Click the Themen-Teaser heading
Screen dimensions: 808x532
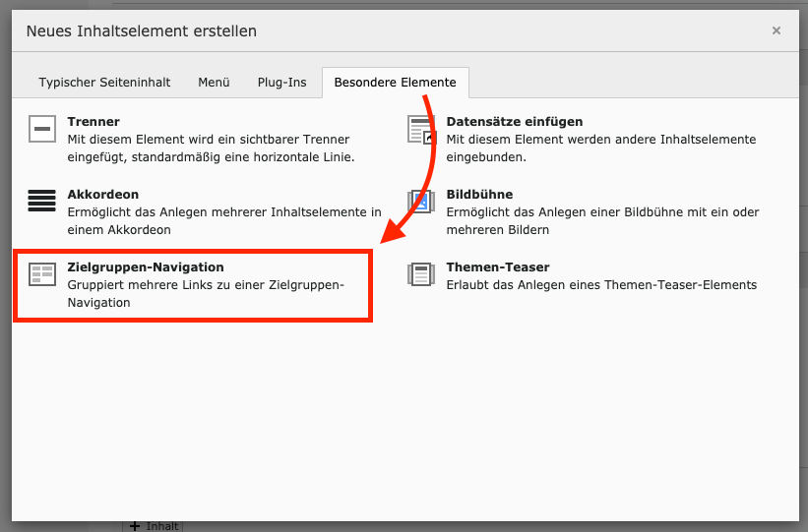(498, 267)
